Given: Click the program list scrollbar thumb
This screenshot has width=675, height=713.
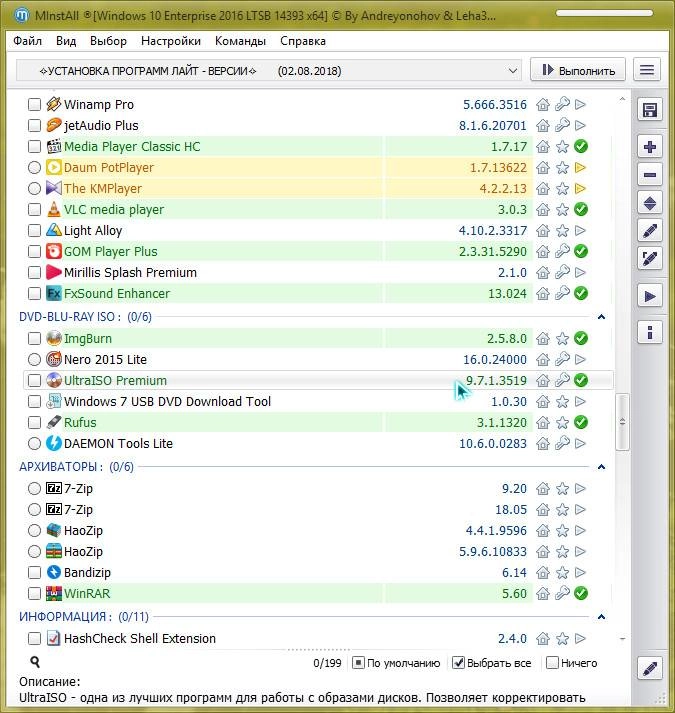Looking at the screenshot, I should pyautogui.click(x=622, y=422).
